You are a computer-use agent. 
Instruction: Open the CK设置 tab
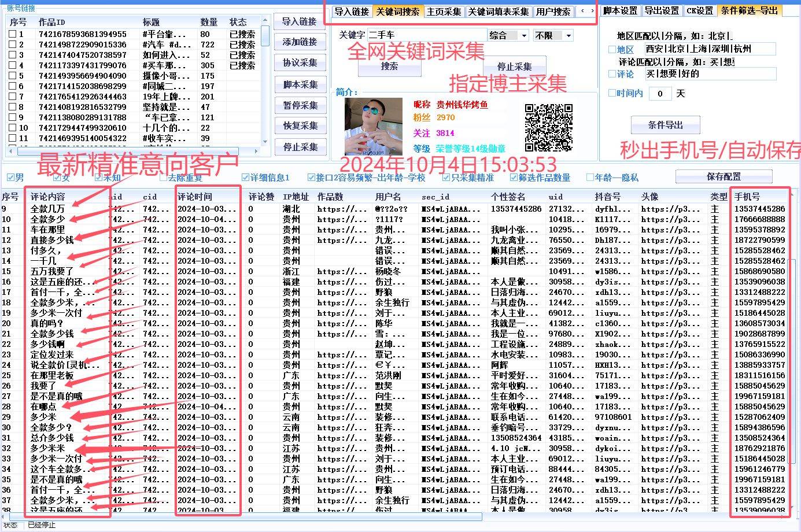(x=700, y=10)
